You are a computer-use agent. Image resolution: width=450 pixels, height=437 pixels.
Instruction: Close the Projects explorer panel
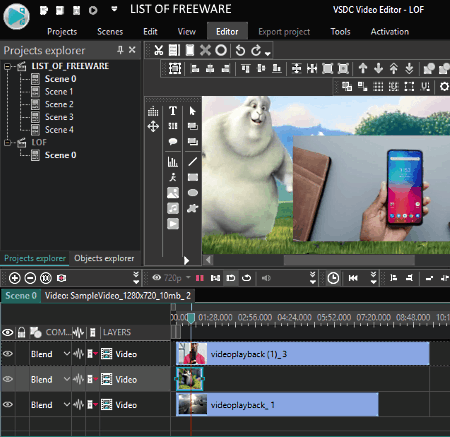(x=132, y=50)
